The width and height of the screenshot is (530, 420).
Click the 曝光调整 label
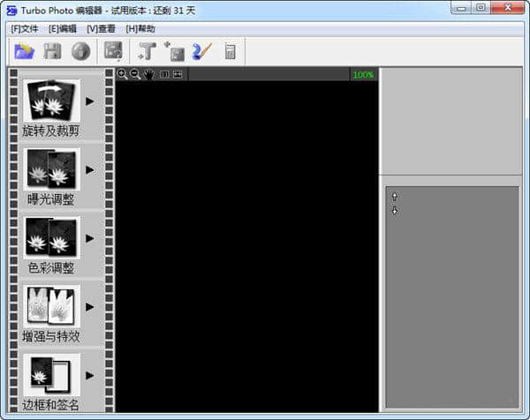click(x=51, y=199)
